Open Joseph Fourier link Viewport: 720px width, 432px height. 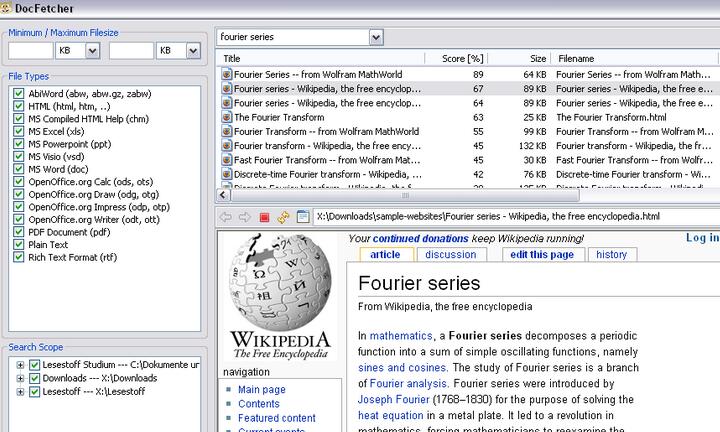pos(394,399)
